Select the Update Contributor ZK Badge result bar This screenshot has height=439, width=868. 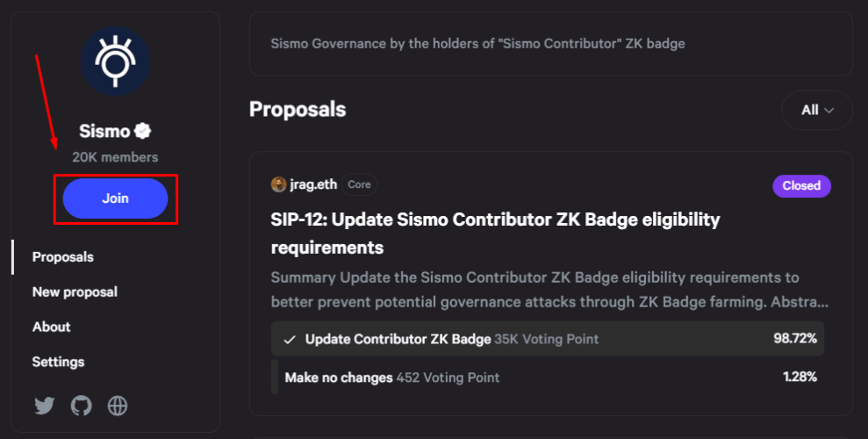coord(548,339)
